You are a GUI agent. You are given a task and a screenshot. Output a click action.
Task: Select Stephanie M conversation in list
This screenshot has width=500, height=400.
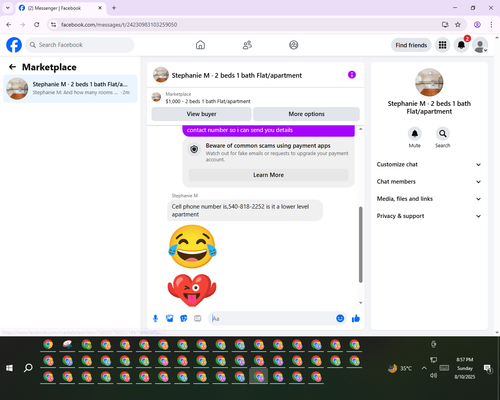coord(70,89)
